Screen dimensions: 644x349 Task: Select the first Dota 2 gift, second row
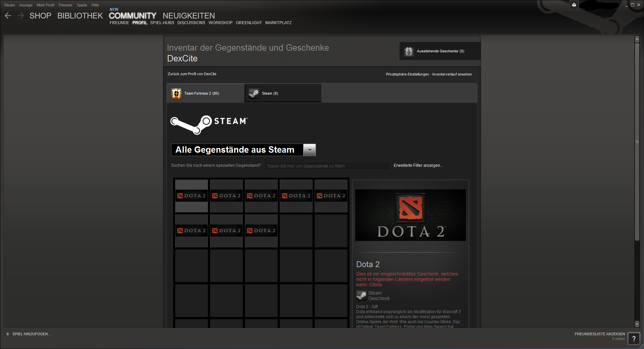click(192, 231)
